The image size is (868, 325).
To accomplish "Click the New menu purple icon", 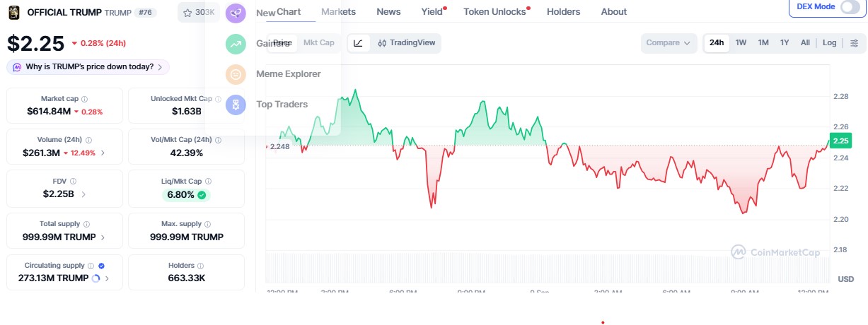I will click(236, 13).
